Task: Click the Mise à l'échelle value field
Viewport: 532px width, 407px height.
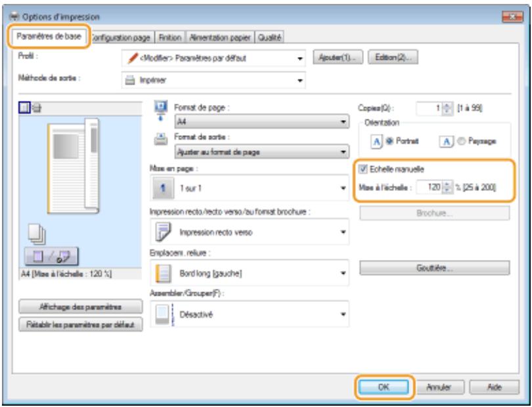Action: (429, 187)
